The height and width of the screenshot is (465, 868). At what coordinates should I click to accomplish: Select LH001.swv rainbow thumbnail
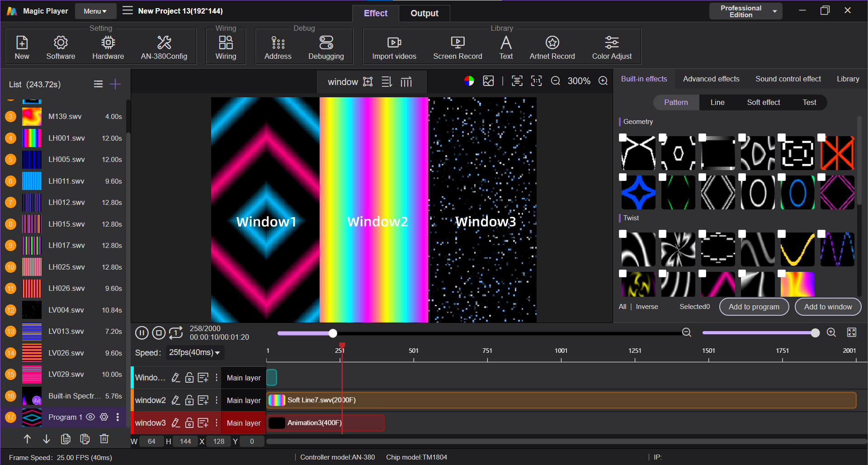[x=32, y=138]
